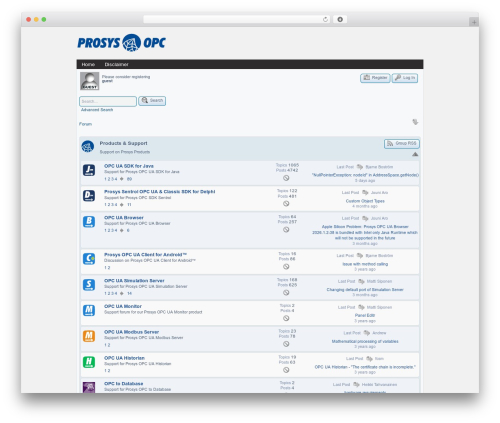Open 'Changing default port of Simulation Server' post

365,290
